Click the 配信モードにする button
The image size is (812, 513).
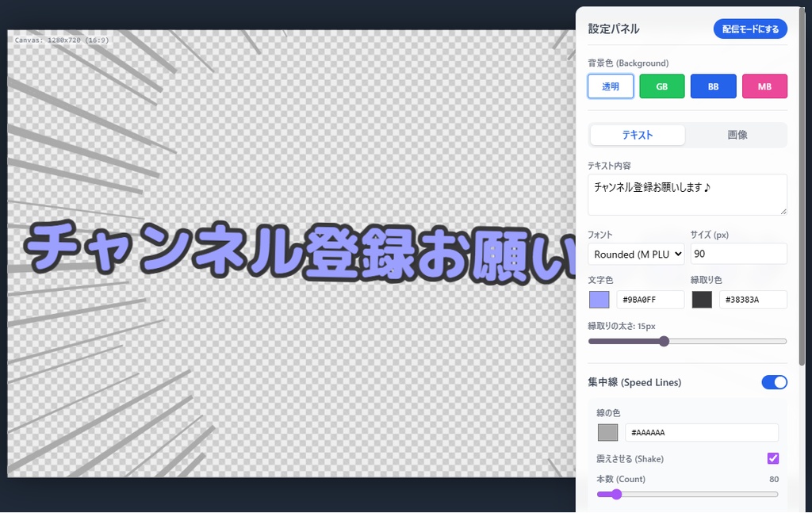pyautogui.click(x=750, y=29)
